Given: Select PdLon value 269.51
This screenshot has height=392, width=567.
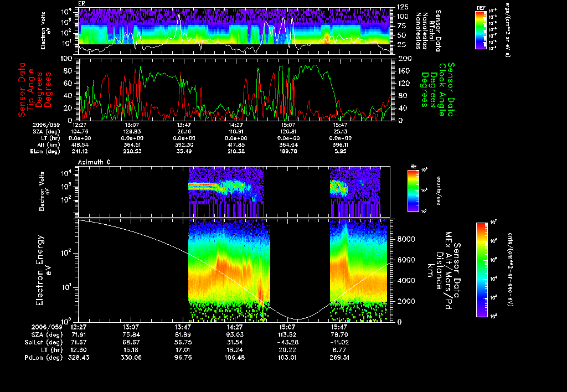Looking at the screenshot, I should [339, 358].
